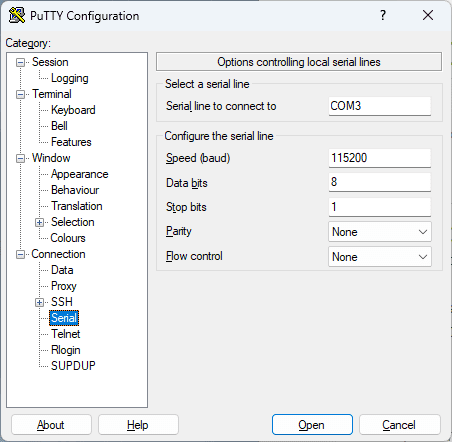Select the Logging category
Screen dimensions: 452x442
pyautogui.click(x=70, y=78)
